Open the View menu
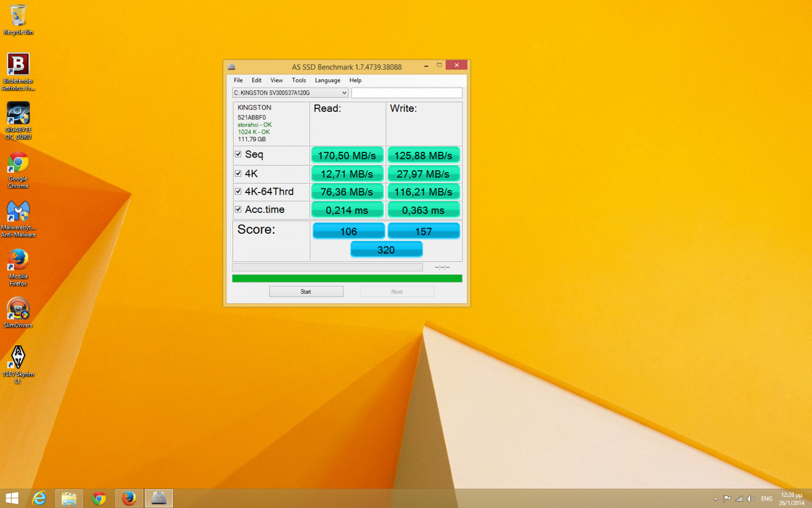812x508 pixels. (x=277, y=80)
